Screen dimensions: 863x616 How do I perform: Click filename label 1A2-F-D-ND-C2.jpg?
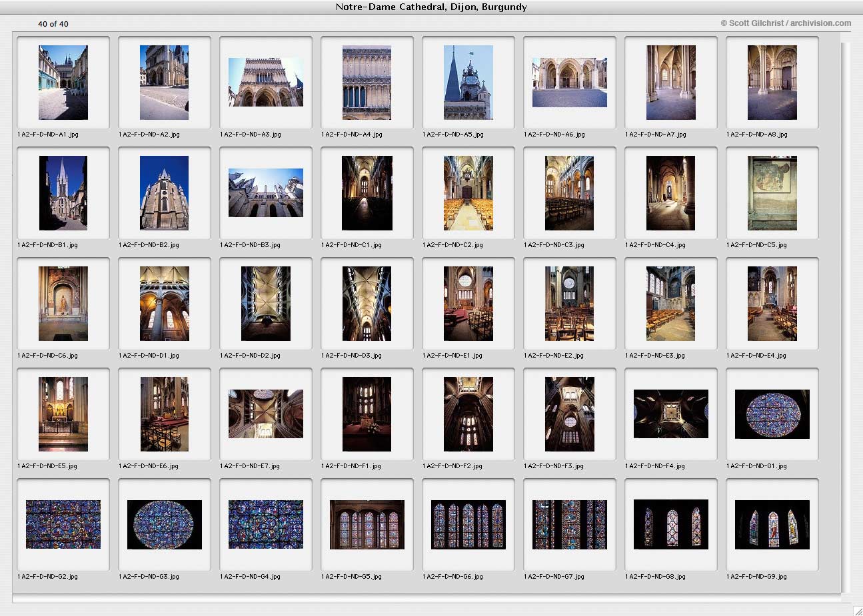(x=453, y=245)
